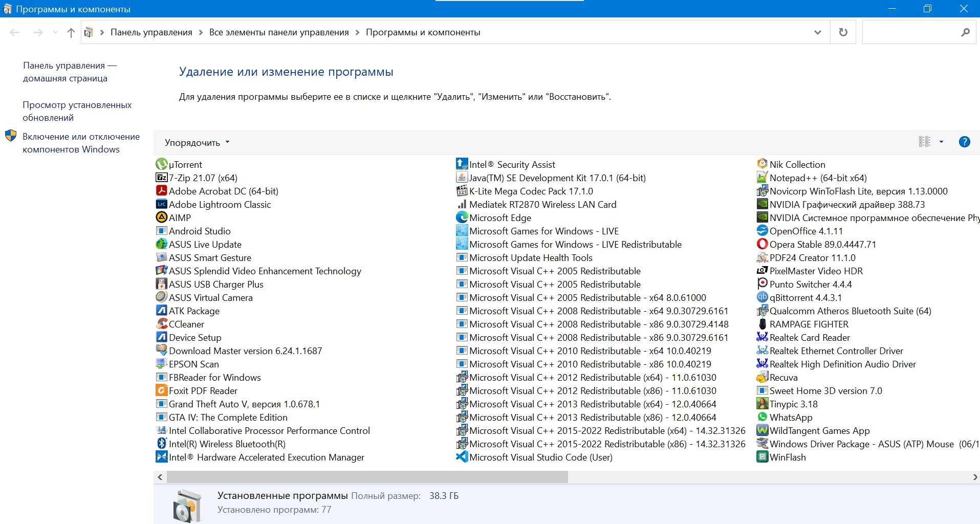Click Программы и компоненты breadcrumb
The height and width of the screenshot is (524, 980).
tap(423, 32)
